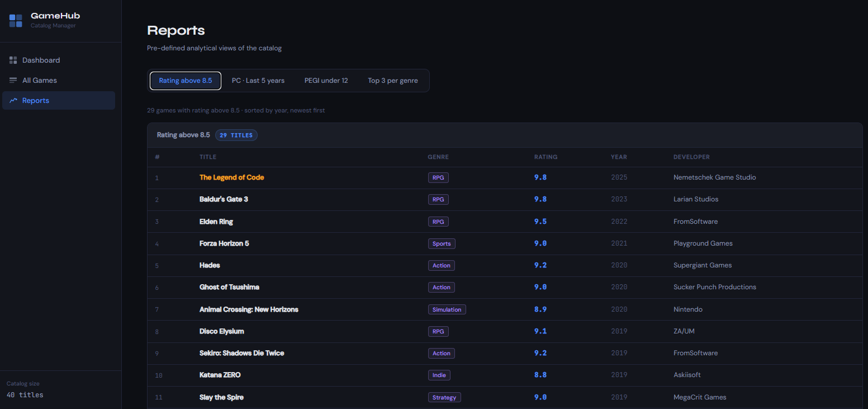The height and width of the screenshot is (409, 868).
Task: Select the Rating above 8.5 tab
Action: pos(186,81)
